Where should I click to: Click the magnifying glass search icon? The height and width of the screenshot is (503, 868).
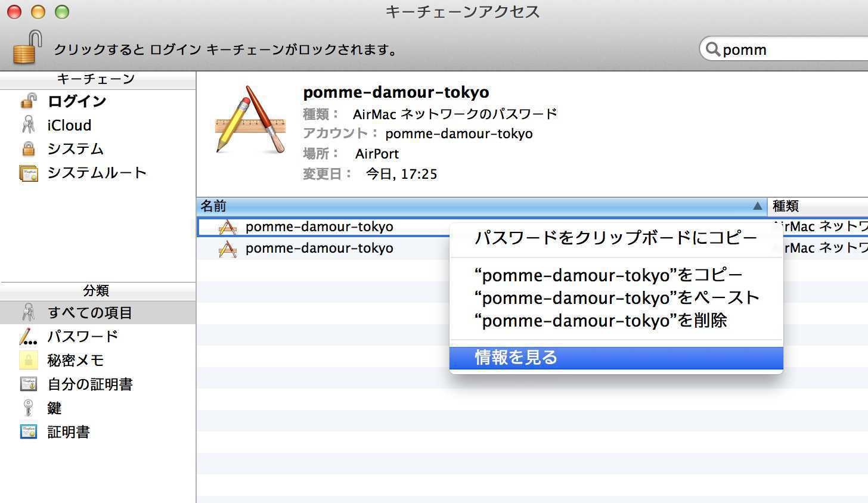pos(712,49)
